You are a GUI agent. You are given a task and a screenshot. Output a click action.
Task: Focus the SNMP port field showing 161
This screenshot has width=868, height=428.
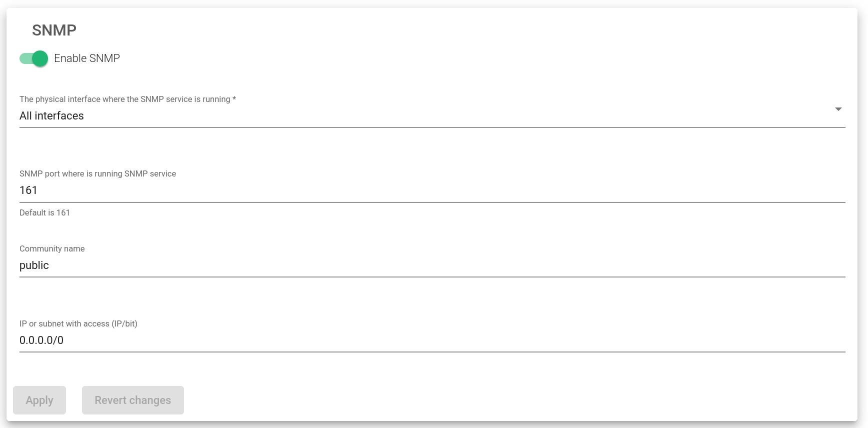click(432, 190)
